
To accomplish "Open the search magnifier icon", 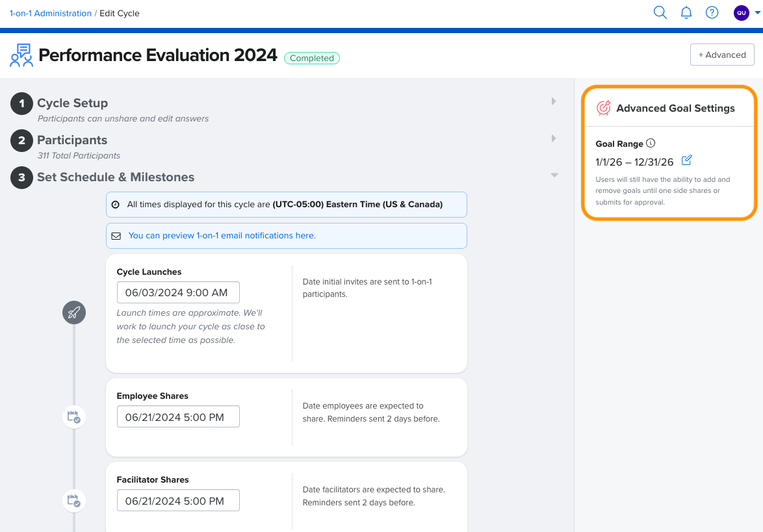I will (660, 13).
